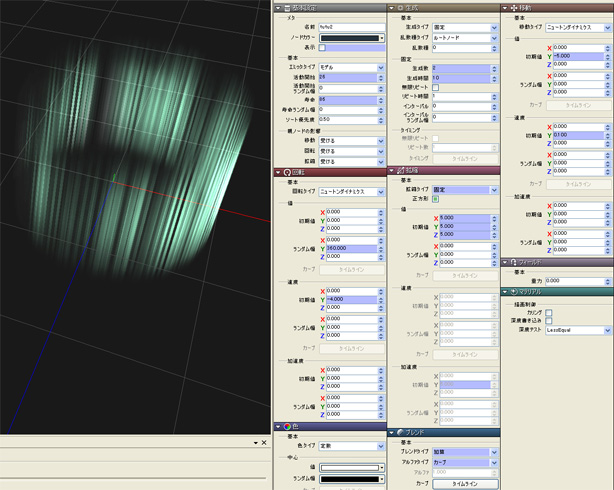This screenshot has height=490, width=614.
Task: Collapse the 回転 section triangle
Action: click(x=278, y=172)
